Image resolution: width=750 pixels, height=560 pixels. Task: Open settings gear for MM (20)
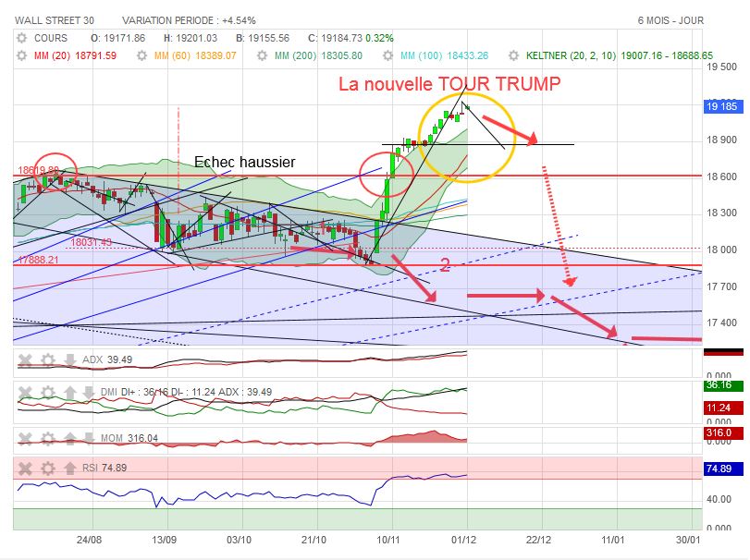[21, 55]
